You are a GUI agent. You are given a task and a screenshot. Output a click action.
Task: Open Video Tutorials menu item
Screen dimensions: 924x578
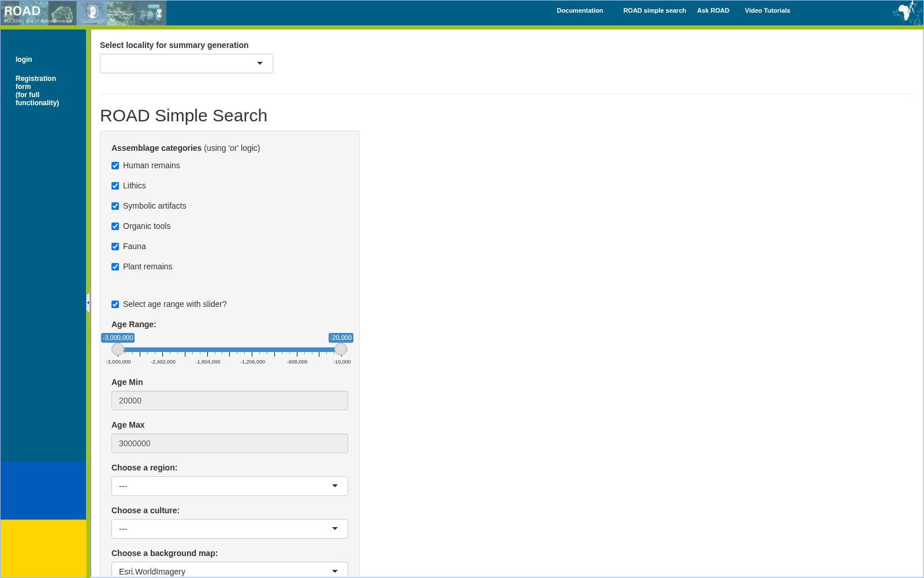[767, 10]
